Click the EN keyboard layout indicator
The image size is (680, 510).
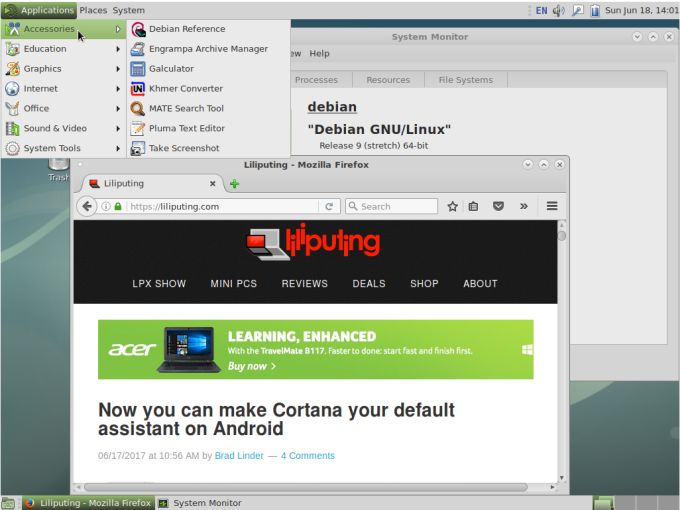pos(541,10)
